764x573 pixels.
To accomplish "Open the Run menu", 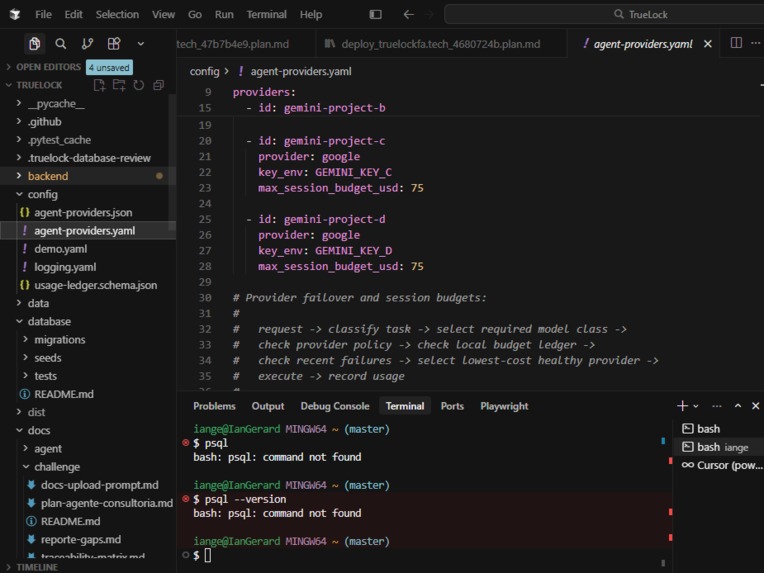I will pyautogui.click(x=224, y=15).
